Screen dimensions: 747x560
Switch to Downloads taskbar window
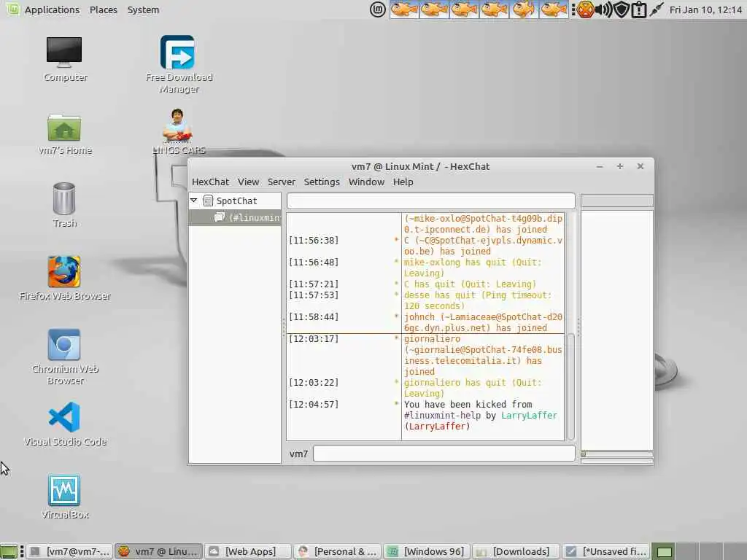[x=516, y=551]
